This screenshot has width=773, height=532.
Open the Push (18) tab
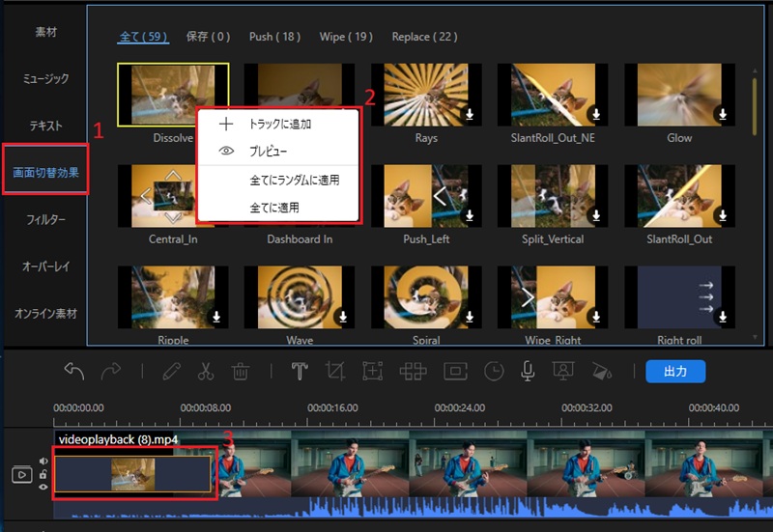274,37
